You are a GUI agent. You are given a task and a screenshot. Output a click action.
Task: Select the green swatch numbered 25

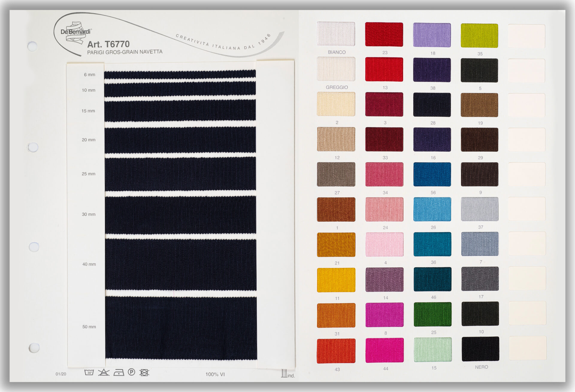433,314
